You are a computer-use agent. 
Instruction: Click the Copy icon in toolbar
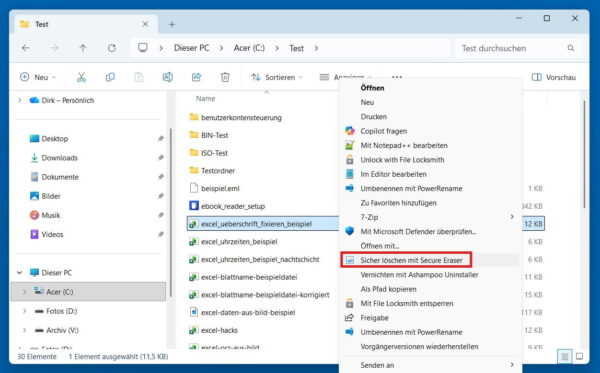110,77
